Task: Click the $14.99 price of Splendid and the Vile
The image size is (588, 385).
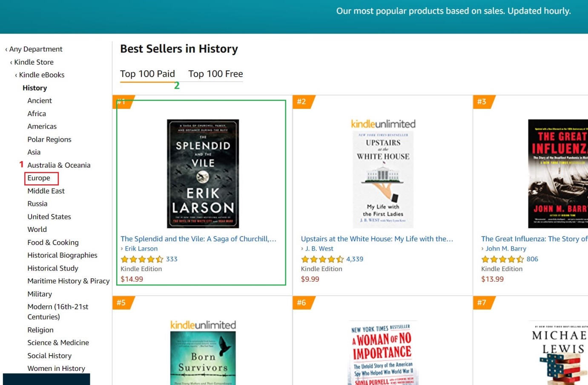Action: pos(132,279)
